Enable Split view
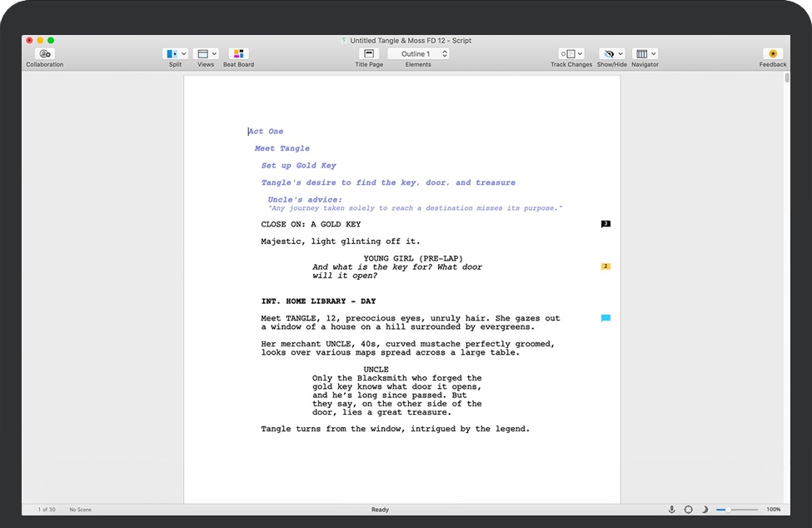Image resolution: width=812 pixels, height=528 pixels. click(x=171, y=53)
